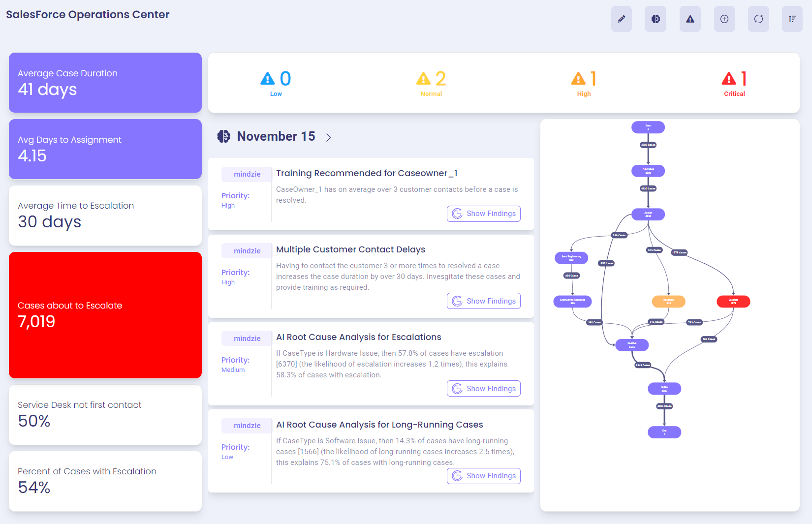Click the SalesForce Operations Center title

pos(88,15)
